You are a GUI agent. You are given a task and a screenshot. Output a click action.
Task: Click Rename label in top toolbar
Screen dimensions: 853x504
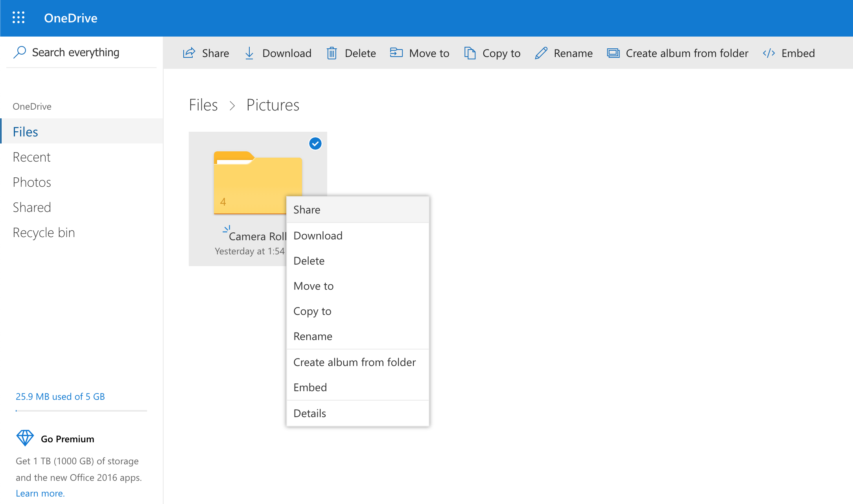[573, 53]
